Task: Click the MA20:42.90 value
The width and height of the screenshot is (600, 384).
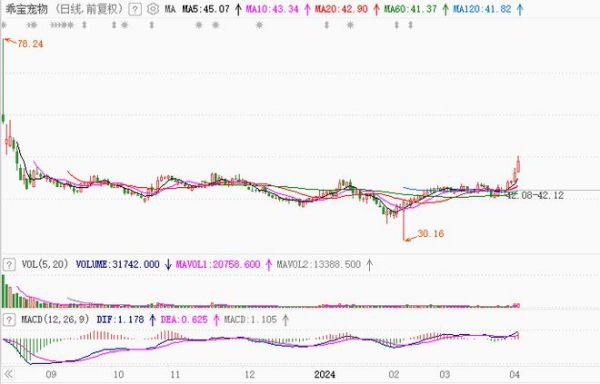Action: pos(341,9)
